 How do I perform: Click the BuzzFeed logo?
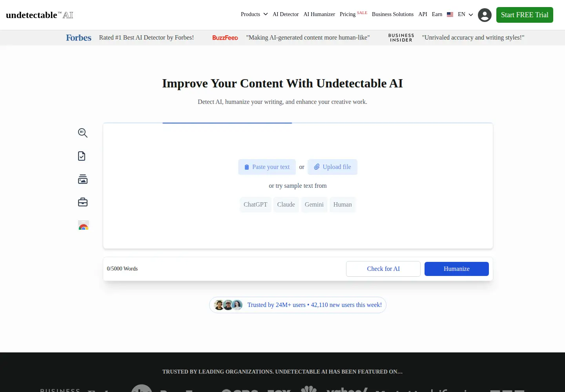[x=225, y=38]
